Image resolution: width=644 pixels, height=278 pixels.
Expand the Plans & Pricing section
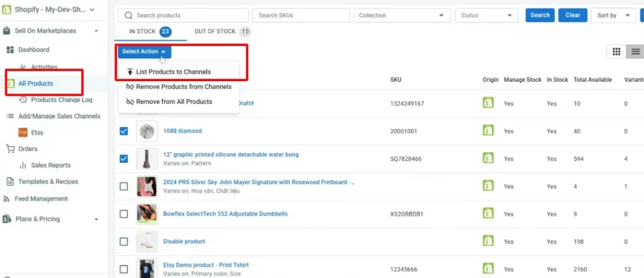pyautogui.click(x=96, y=220)
